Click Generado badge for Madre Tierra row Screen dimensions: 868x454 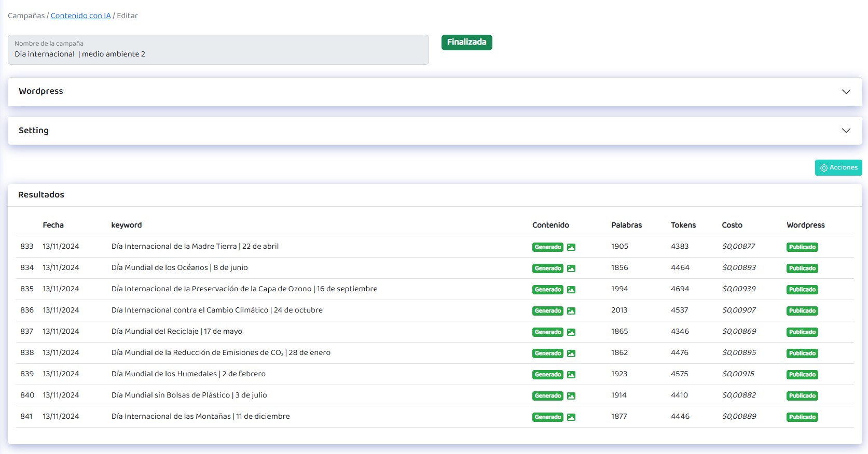point(547,247)
